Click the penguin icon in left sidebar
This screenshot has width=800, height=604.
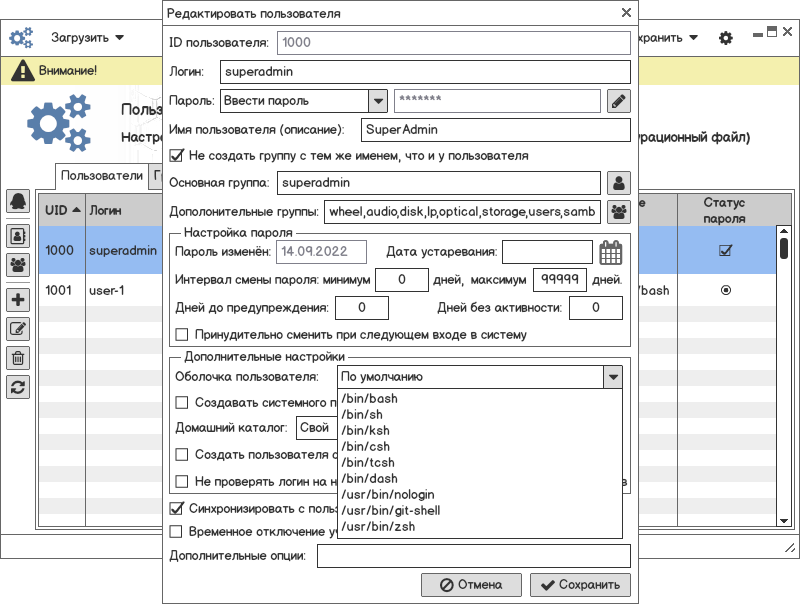coord(18,201)
